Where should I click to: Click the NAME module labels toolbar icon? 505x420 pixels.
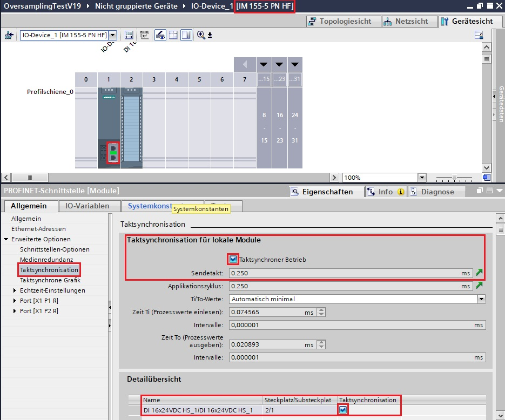coord(144,35)
